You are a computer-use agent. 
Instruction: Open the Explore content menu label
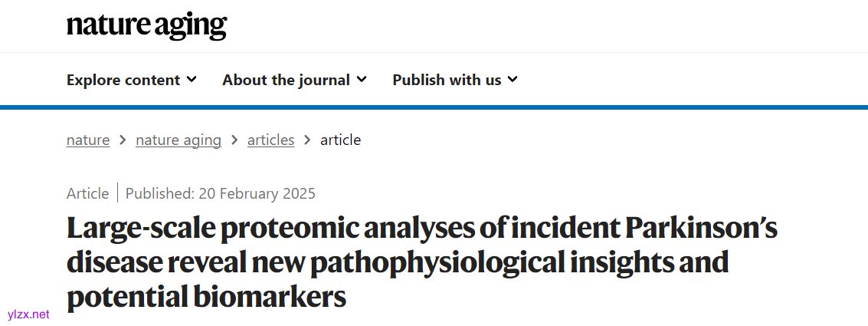(x=123, y=80)
